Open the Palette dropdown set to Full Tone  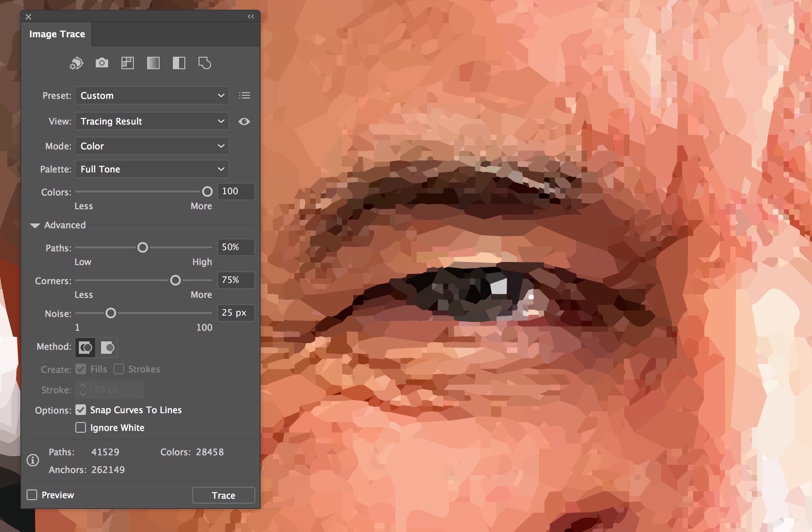click(x=152, y=169)
